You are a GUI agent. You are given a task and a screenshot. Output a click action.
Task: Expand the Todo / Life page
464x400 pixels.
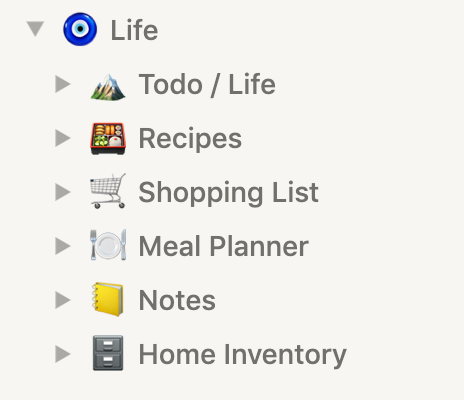coord(63,84)
